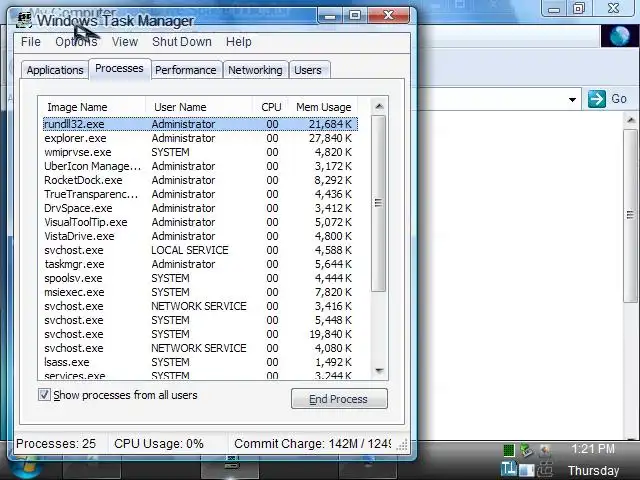
Task: Click the Commit Charge status entry
Action: click(313, 444)
